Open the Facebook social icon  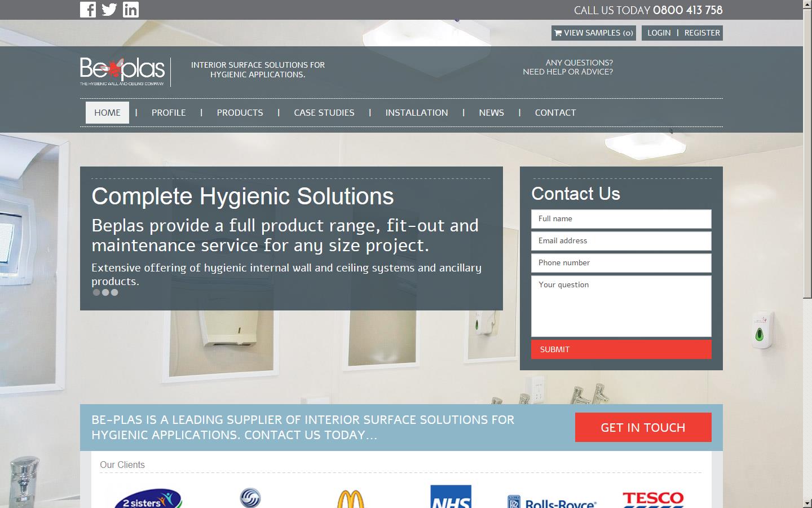click(x=88, y=10)
